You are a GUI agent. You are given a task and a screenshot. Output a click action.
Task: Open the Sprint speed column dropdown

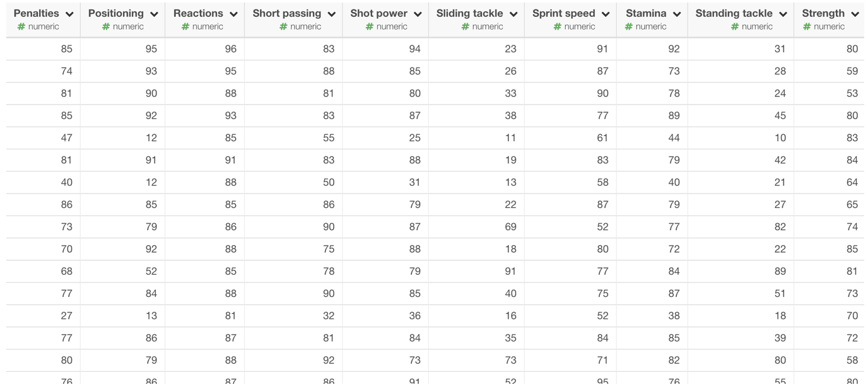click(x=606, y=14)
